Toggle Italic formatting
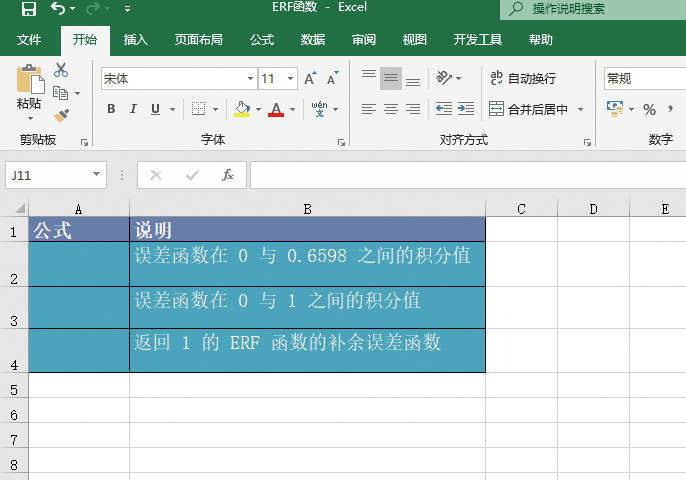Screen dimensions: 686x480 133,109
